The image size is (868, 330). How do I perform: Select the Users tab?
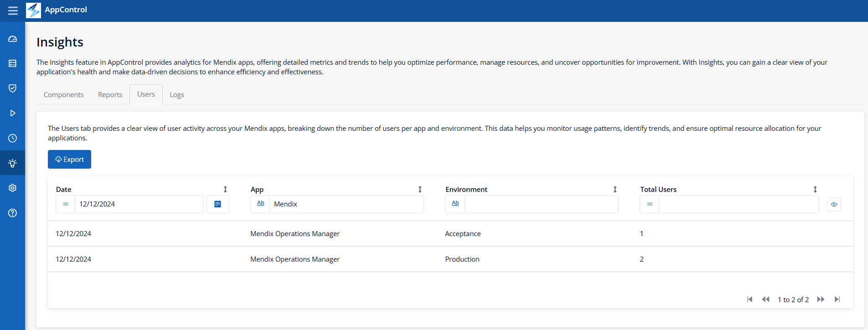(146, 94)
